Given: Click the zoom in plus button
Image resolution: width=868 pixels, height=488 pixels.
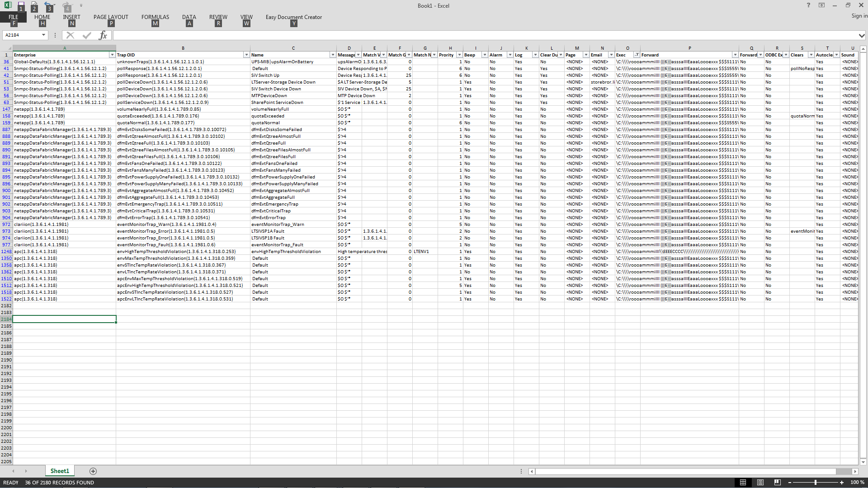Looking at the screenshot, I should (842, 483).
